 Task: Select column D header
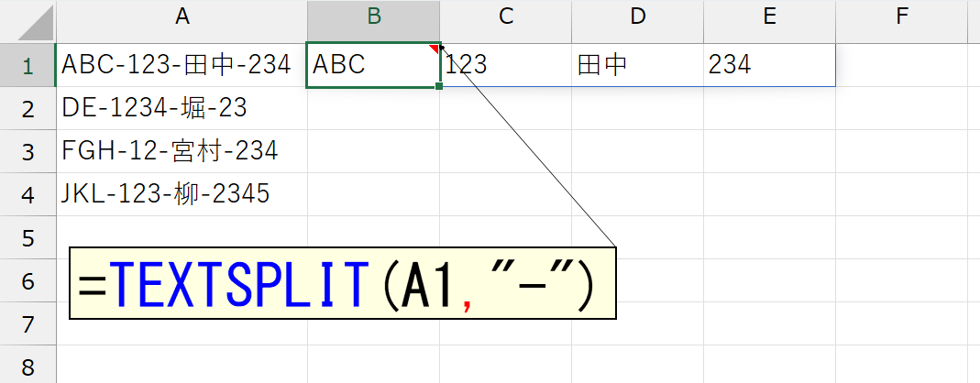tap(637, 21)
